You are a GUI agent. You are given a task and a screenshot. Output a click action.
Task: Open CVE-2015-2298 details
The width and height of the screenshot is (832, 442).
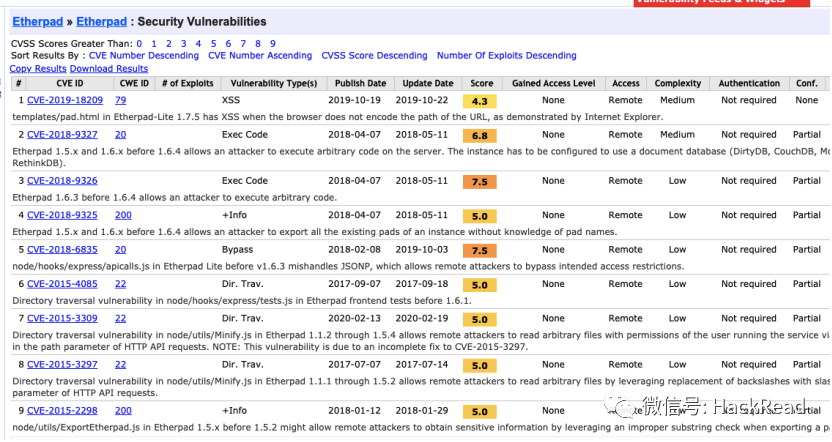(x=62, y=411)
